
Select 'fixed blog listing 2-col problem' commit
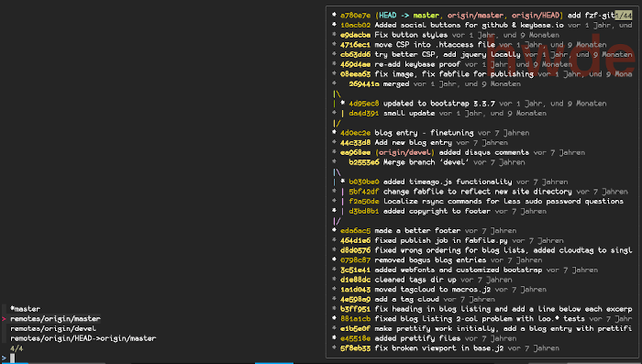480,319
